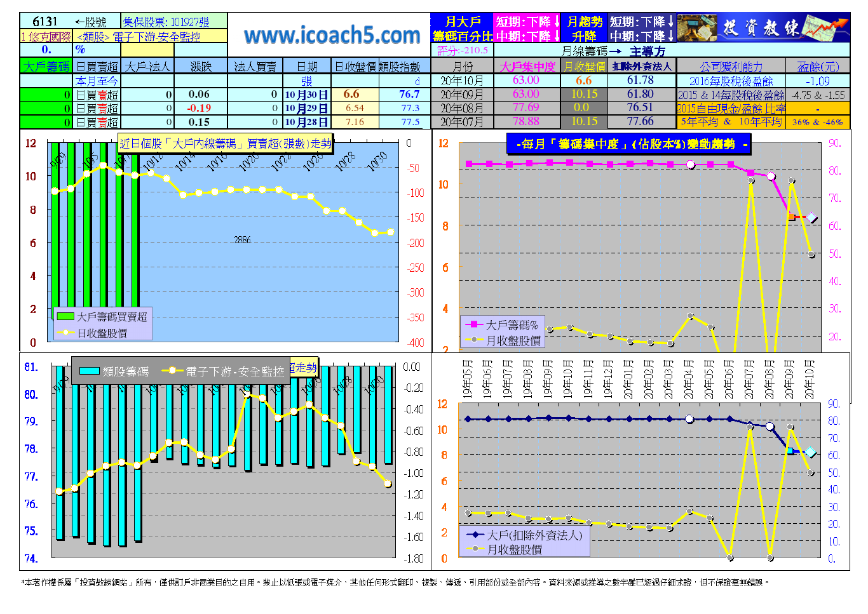Click the 投資教練 logo banner

coord(763,28)
